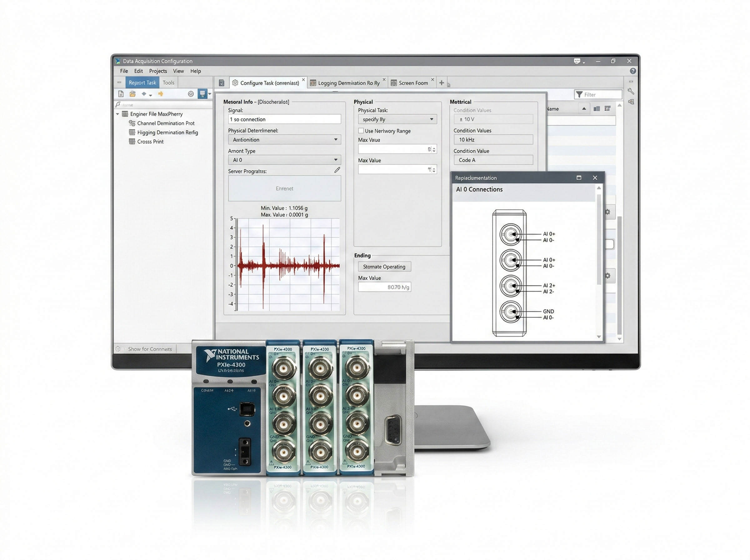The height and width of the screenshot is (560, 750).
Task: Click the orange arrow icon in sidebar toolbar
Action: click(161, 94)
